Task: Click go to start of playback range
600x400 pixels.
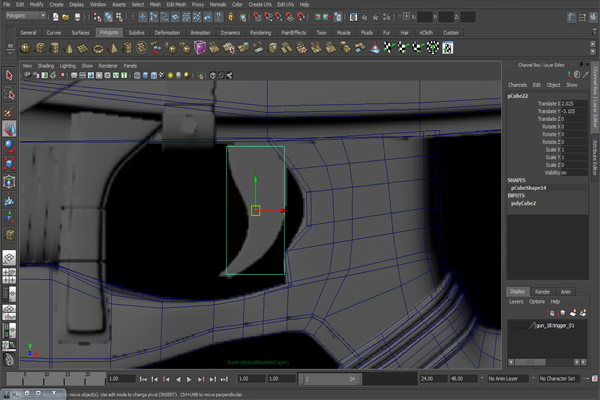Action: point(143,379)
